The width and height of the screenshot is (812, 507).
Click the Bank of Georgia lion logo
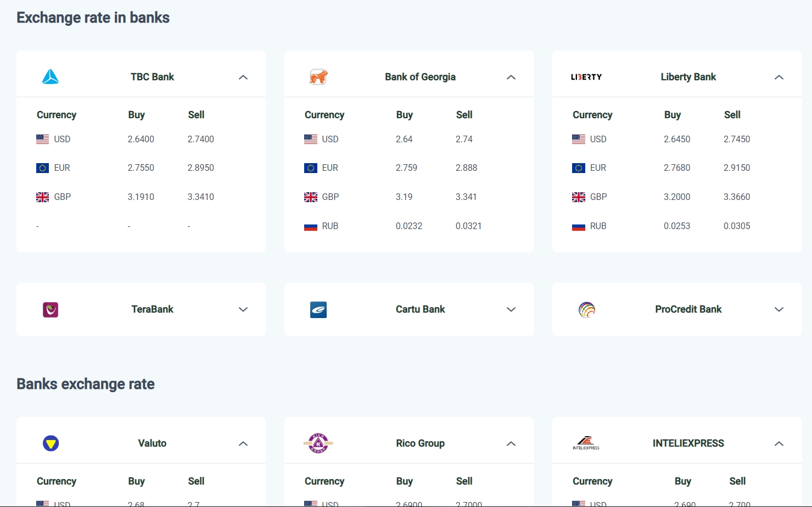(x=318, y=77)
